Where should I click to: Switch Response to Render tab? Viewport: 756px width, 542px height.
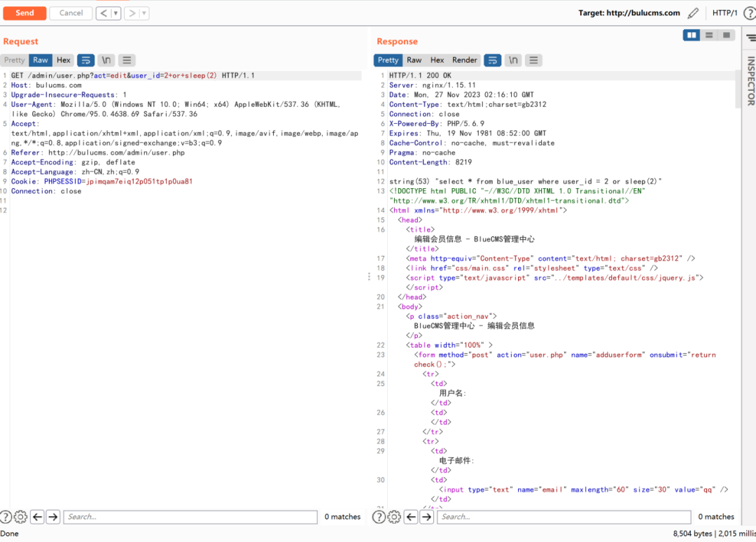tap(464, 60)
